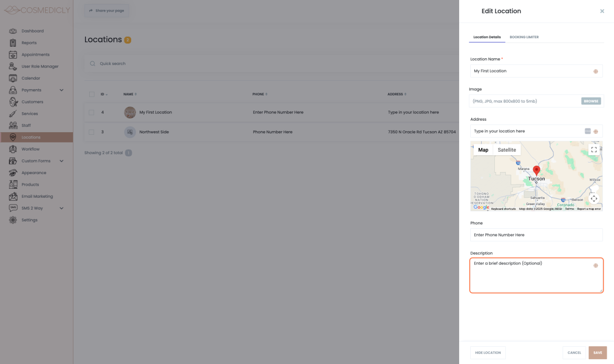The image size is (614, 364).
Task: Sort table by PHONE column
Action: click(260, 94)
